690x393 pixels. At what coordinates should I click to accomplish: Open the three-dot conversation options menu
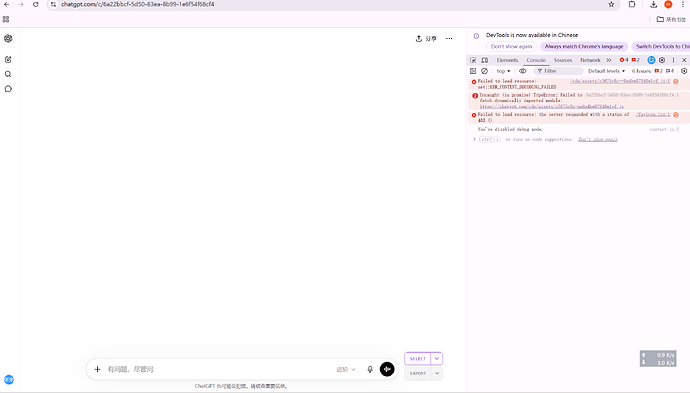click(x=449, y=39)
